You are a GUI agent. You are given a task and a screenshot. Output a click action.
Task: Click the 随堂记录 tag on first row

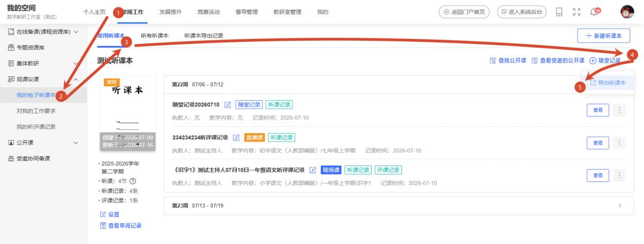tap(248, 104)
